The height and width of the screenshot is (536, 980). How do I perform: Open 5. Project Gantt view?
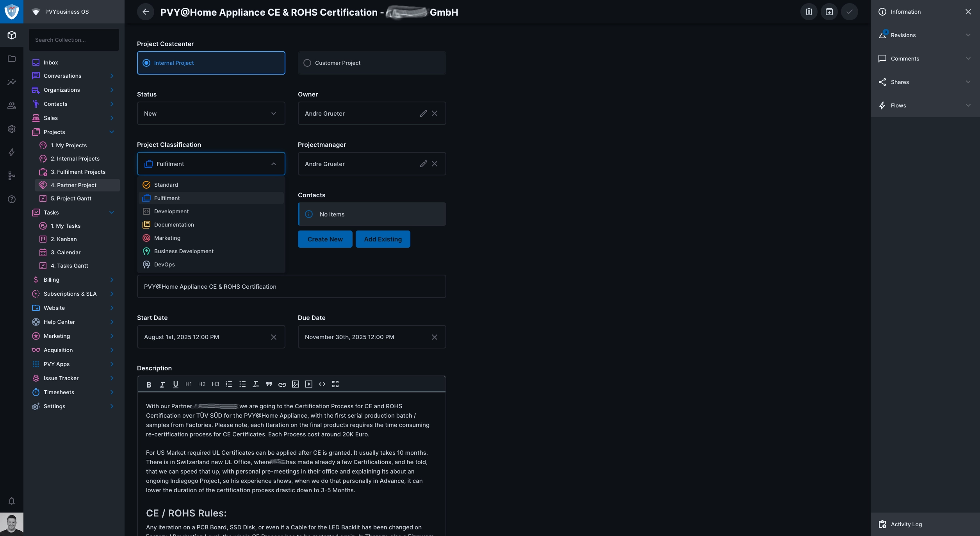tap(77, 198)
